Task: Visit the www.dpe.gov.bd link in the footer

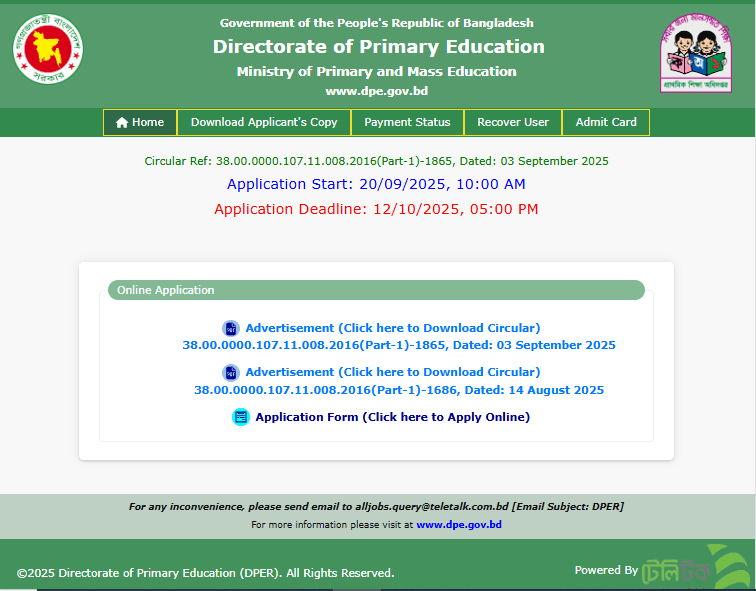Action: (x=459, y=524)
